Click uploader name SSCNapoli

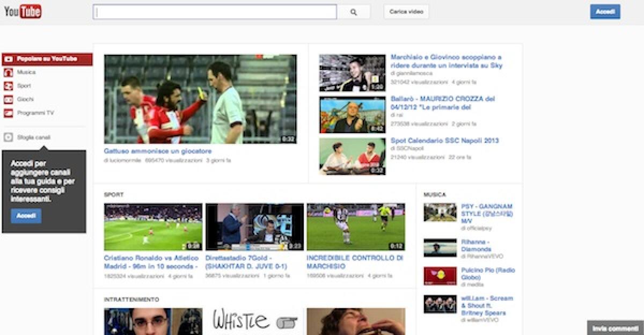[x=410, y=148]
